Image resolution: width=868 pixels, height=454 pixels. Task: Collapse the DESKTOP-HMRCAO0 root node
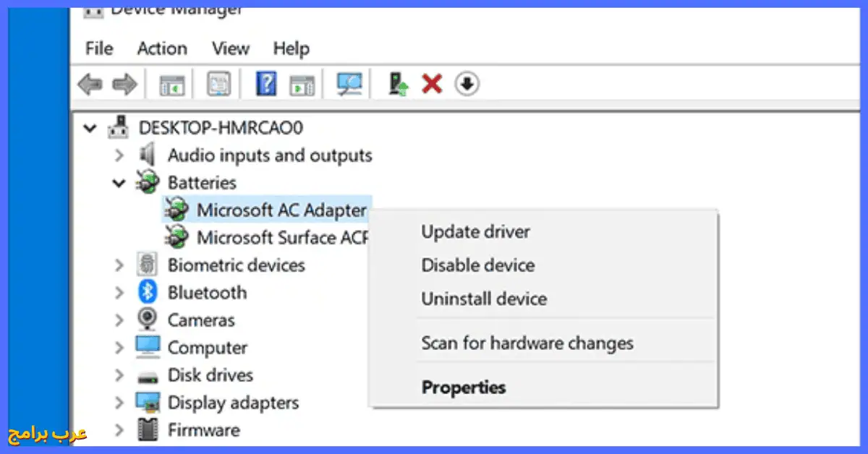90,129
